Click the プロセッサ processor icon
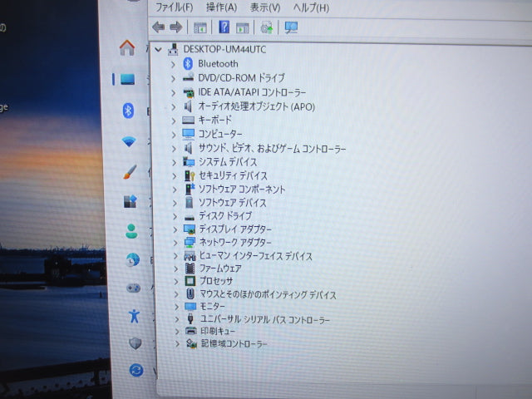532x399 pixels. click(190, 281)
